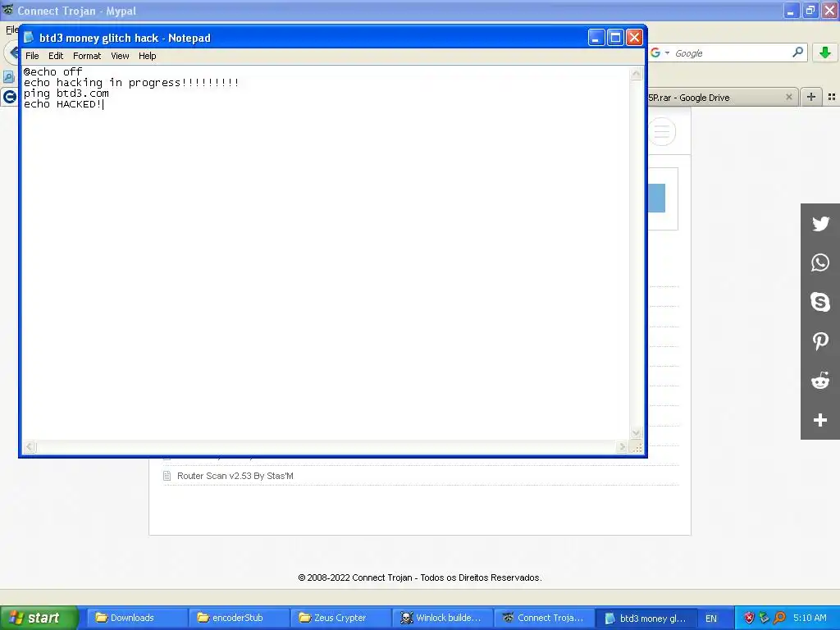
Task: Click the network connection tray icon
Action: (765, 619)
